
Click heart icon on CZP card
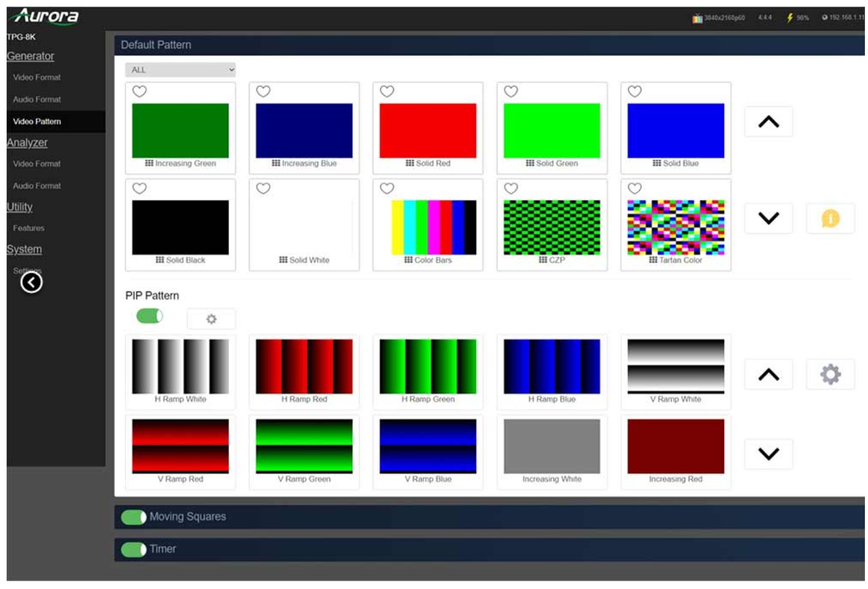[x=511, y=188]
